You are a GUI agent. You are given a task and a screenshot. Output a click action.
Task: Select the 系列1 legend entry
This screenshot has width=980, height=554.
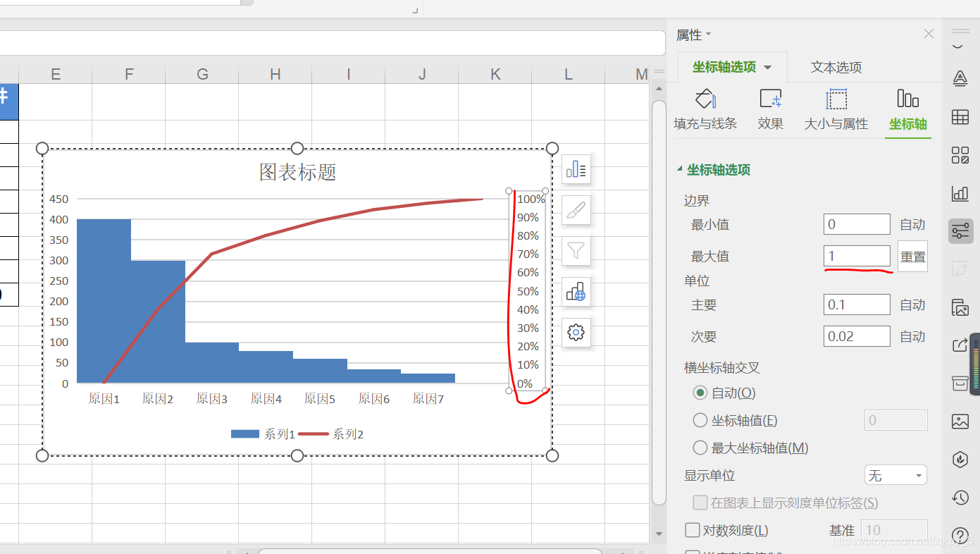pyautogui.click(x=263, y=434)
